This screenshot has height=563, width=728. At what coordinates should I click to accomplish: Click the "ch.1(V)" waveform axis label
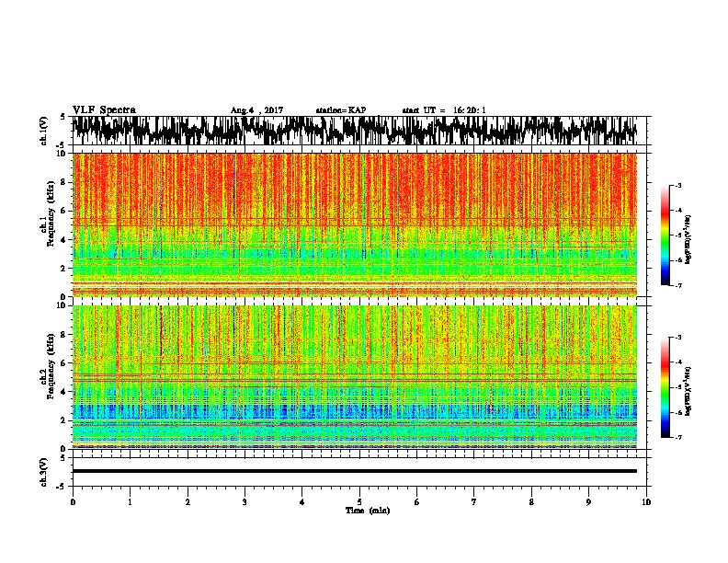pos(44,131)
